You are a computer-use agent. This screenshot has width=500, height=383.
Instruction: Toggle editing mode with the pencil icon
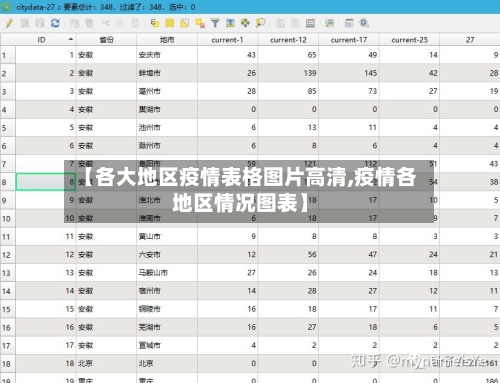(9, 23)
